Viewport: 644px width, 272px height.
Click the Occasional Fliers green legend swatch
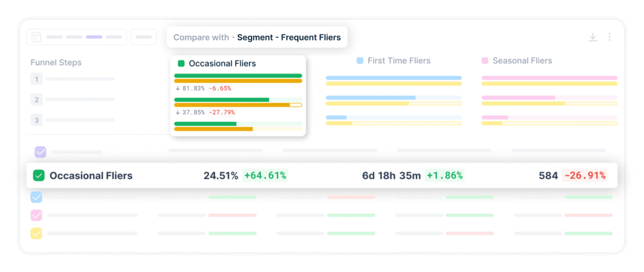(x=181, y=63)
